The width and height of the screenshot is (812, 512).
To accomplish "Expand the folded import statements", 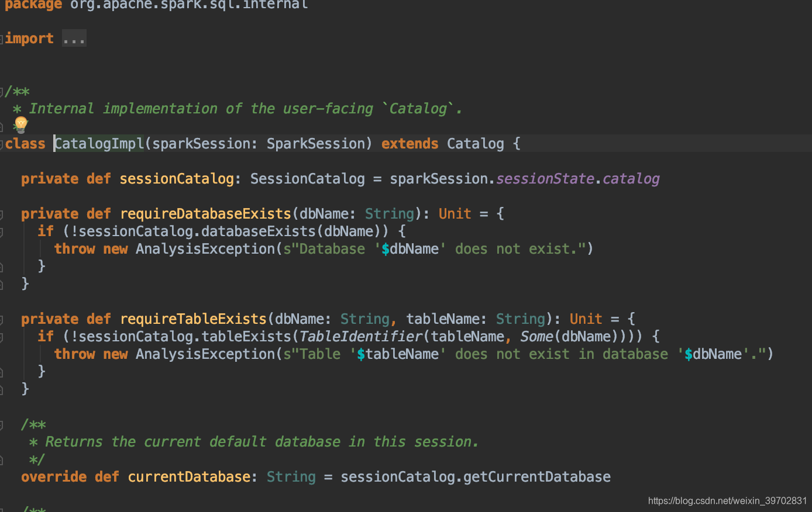I will (2, 39).
